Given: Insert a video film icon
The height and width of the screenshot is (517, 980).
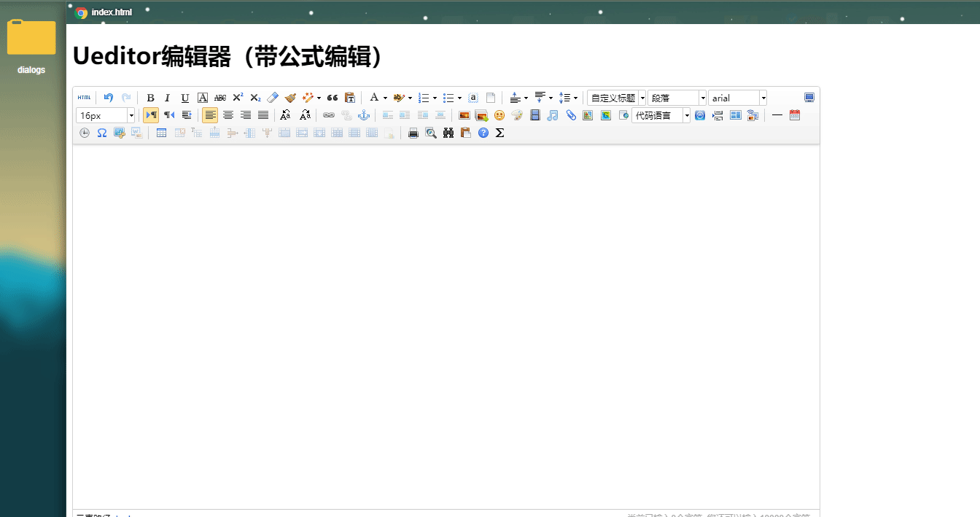Looking at the screenshot, I should pos(535,115).
